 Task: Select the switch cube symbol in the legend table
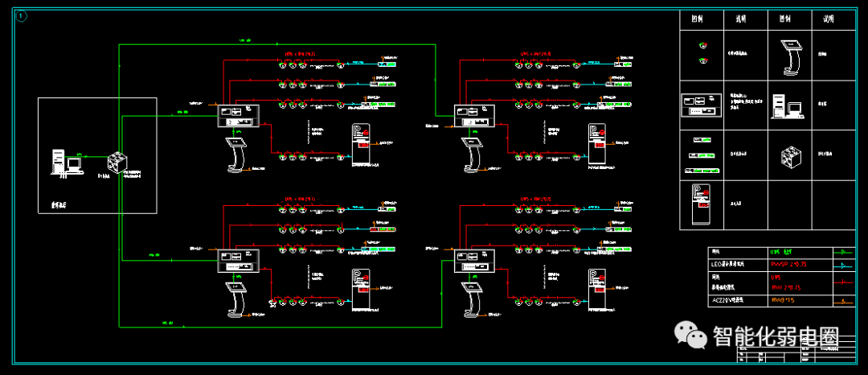tap(790, 155)
